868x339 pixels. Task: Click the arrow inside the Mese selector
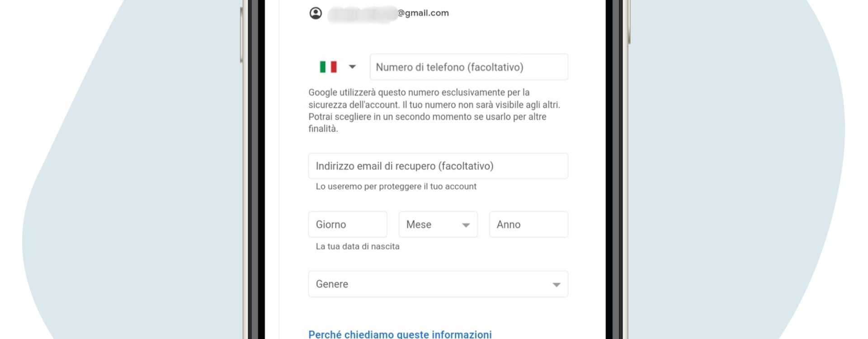click(466, 225)
